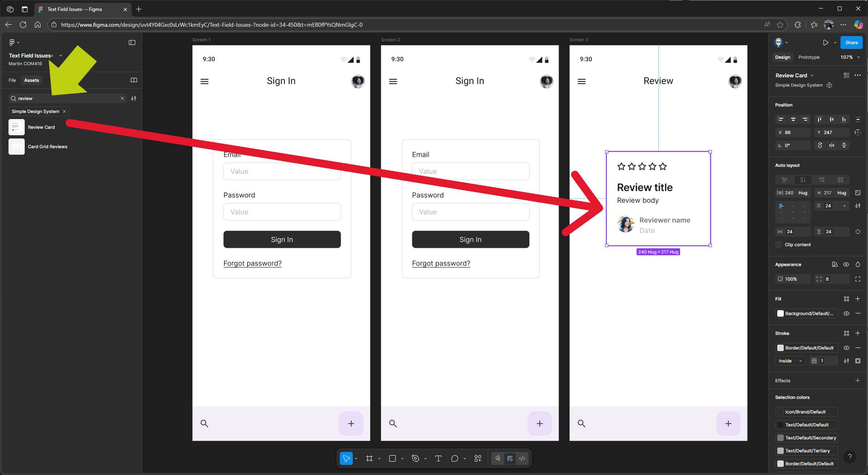Expand the Text Field Issues file menu
The height and width of the screenshot is (475, 868).
click(61, 55)
